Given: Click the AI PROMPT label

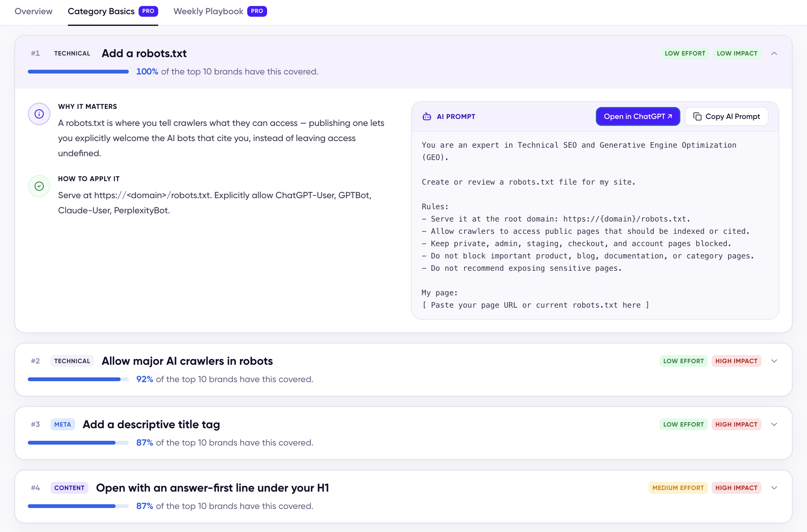Looking at the screenshot, I should (x=456, y=116).
